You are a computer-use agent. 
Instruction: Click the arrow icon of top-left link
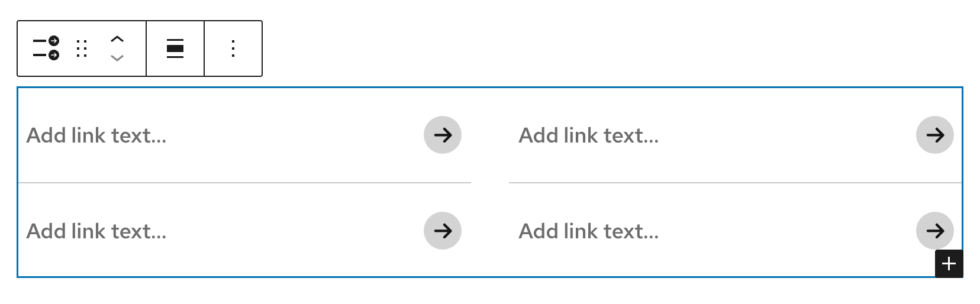point(443,135)
